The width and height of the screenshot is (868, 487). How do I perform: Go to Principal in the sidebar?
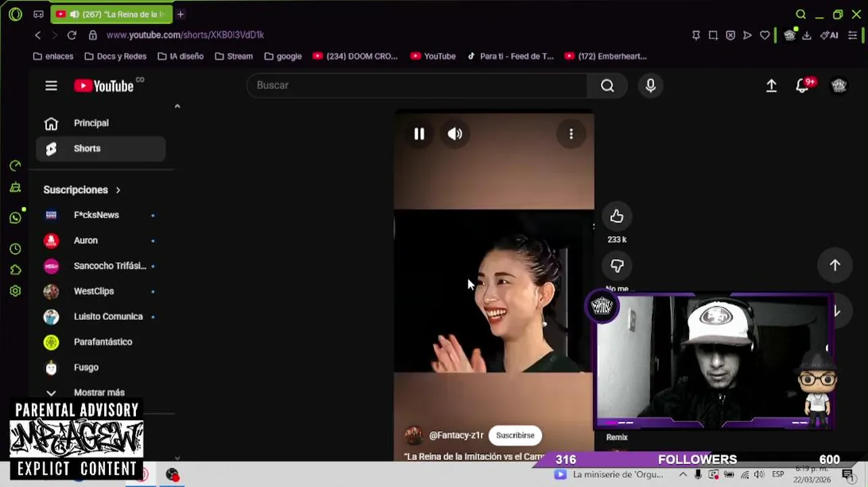click(101, 123)
